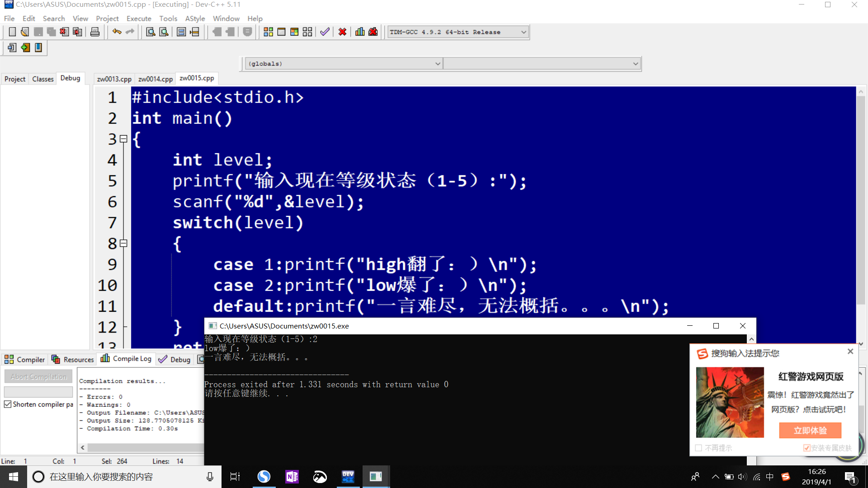Click the purple checkmark syntax check icon
This screenshot has height=488, width=868.
pyautogui.click(x=325, y=32)
